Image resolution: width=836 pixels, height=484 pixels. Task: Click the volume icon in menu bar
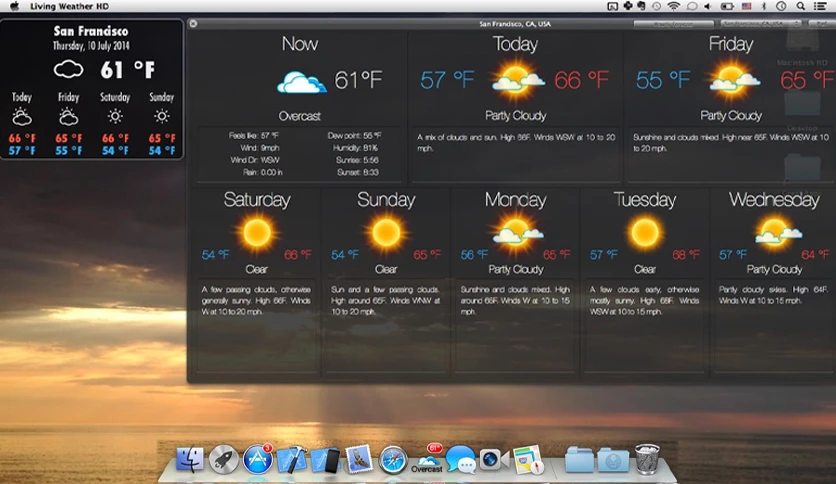click(708, 6)
